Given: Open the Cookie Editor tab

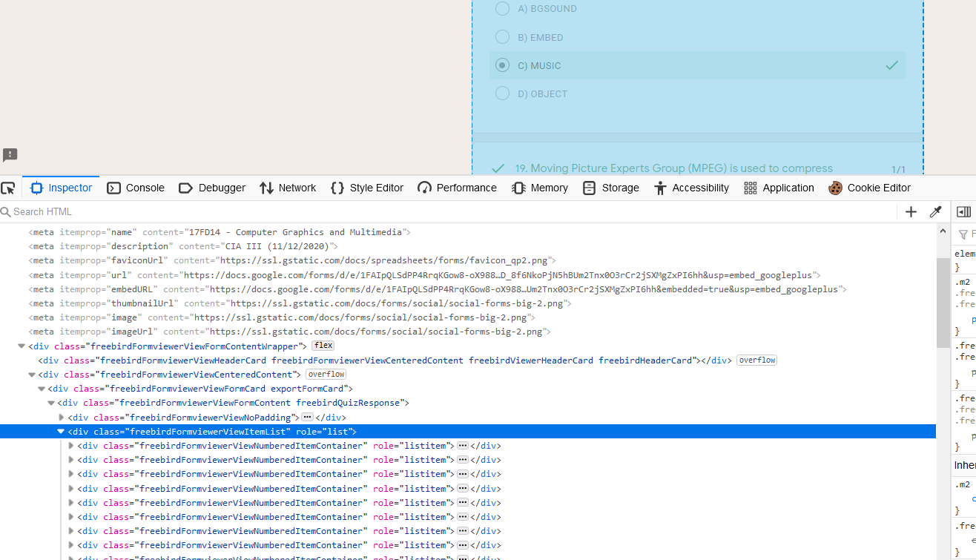Looking at the screenshot, I should pos(870,188).
